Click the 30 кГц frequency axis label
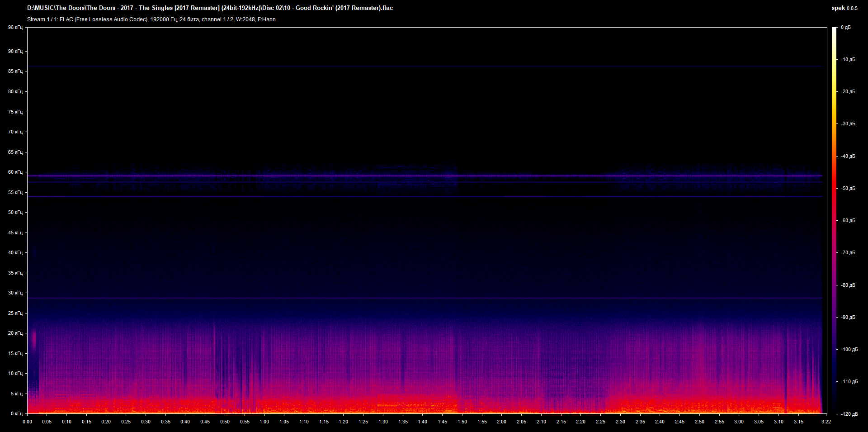This screenshot has width=868, height=432. [15, 293]
